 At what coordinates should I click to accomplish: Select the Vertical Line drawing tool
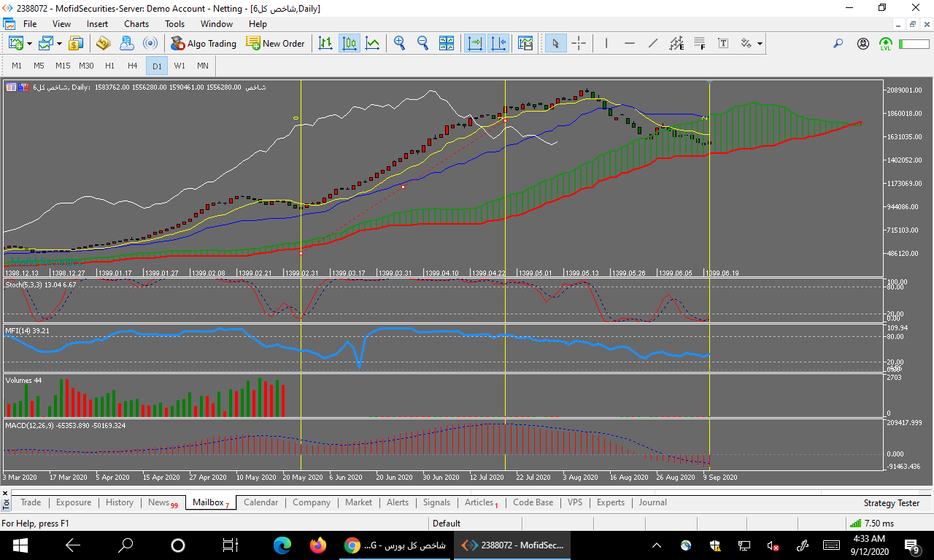tap(606, 44)
